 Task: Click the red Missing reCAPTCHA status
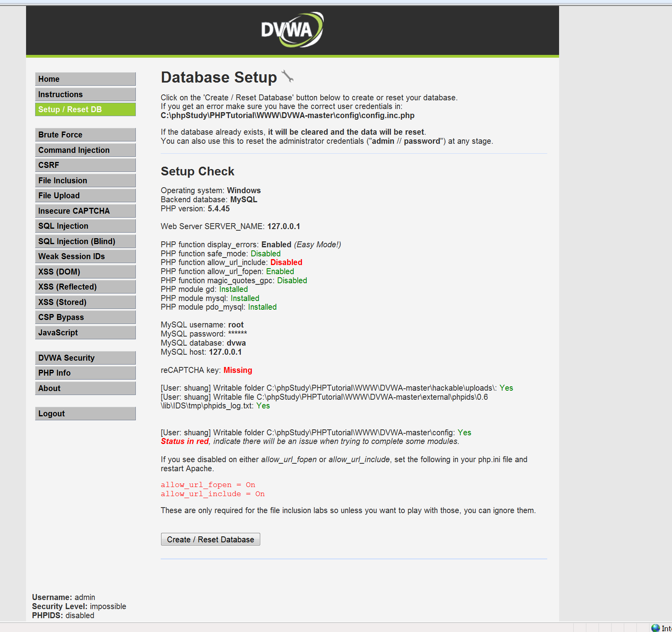point(238,370)
